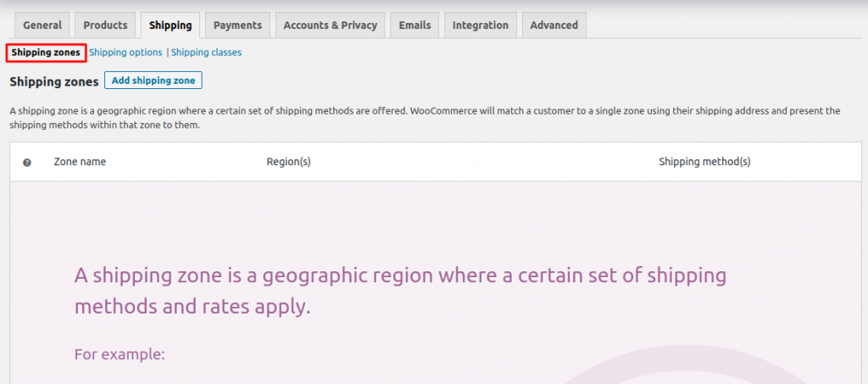
Task: Click the highlighted Shipping zones sub-link
Action: coord(46,53)
